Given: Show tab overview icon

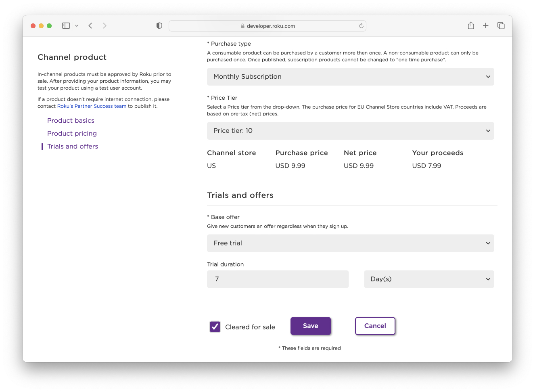Looking at the screenshot, I should pos(501,26).
